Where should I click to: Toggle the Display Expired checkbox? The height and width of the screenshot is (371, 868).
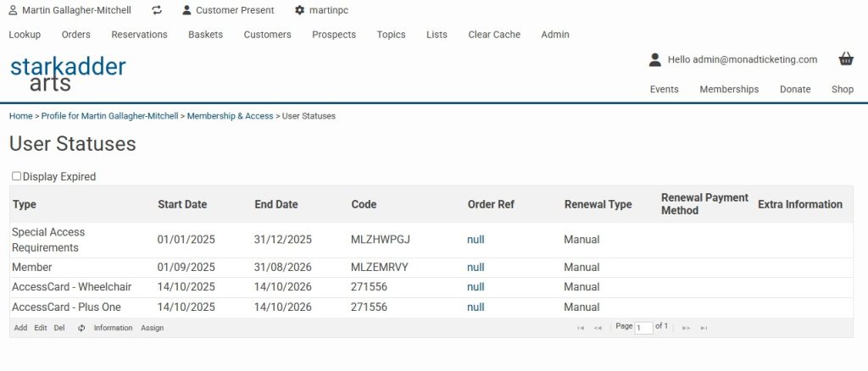click(x=16, y=176)
